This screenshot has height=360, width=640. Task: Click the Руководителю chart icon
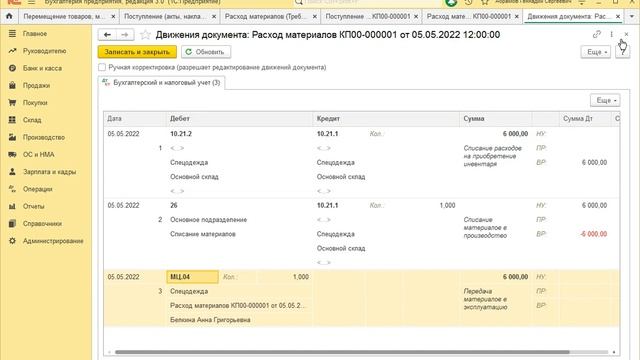(x=12, y=51)
